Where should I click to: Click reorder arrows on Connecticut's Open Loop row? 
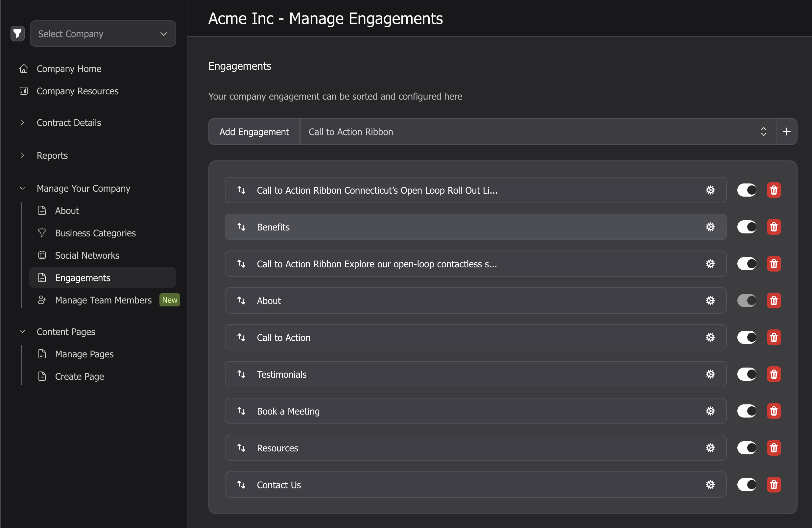click(x=241, y=190)
